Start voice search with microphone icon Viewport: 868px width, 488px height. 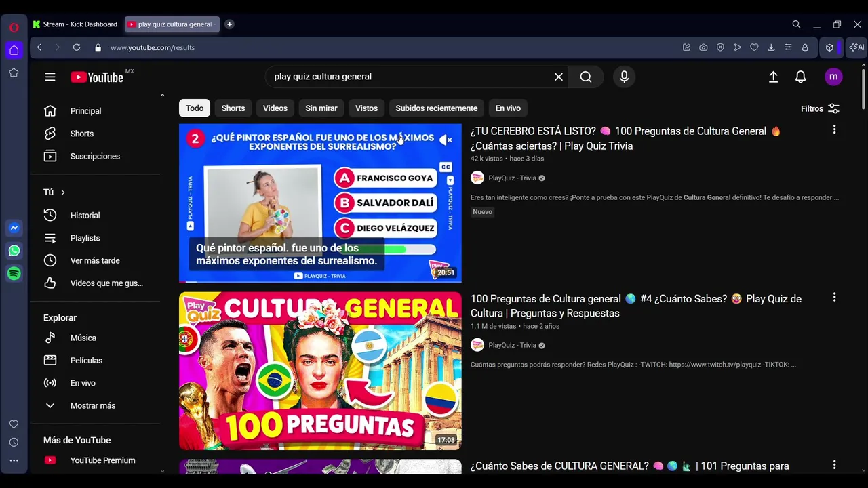tap(624, 77)
